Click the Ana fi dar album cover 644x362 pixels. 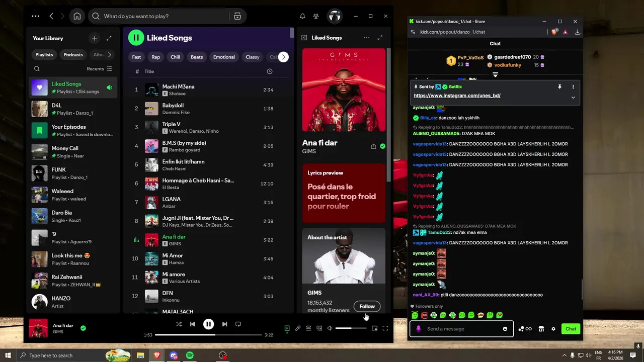[344, 89]
